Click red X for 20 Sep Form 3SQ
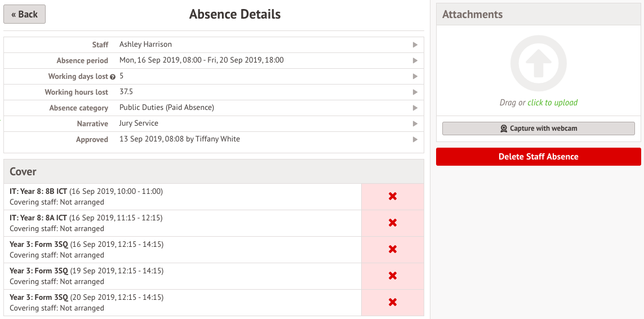This screenshot has height=319, width=644. coord(393,302)
